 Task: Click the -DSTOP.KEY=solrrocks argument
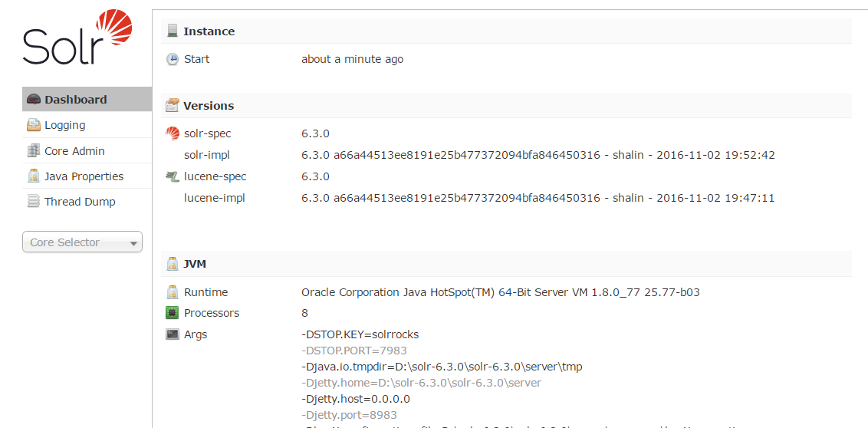pyautogui.click(x=360, y=334)
